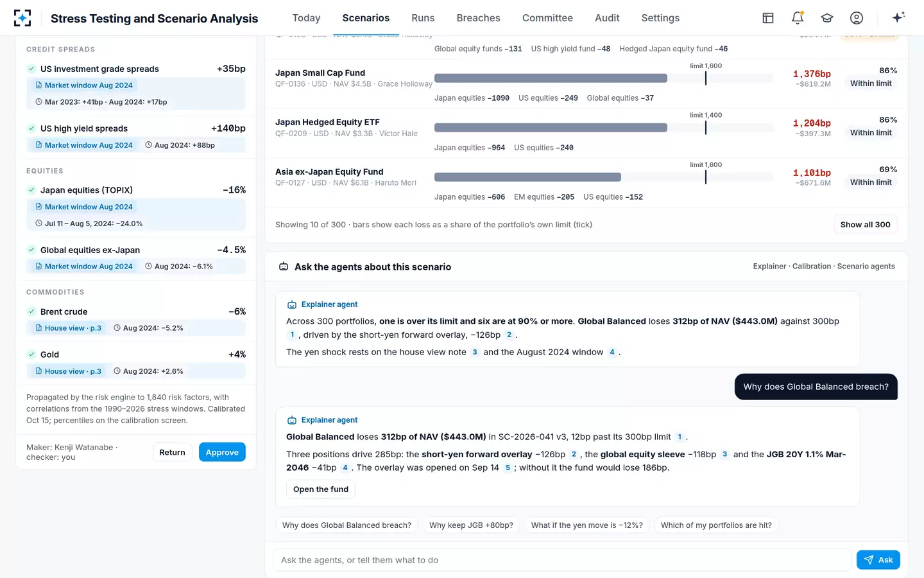This screenshot has width=924, height=578.
Task: Focus the 'Ask the agents' input field
Action: pyautogui.click(x=562, y=560)
